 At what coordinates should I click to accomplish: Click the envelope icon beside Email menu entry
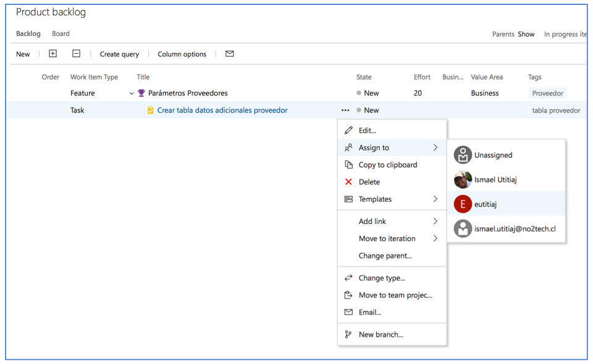click(348, 312)
